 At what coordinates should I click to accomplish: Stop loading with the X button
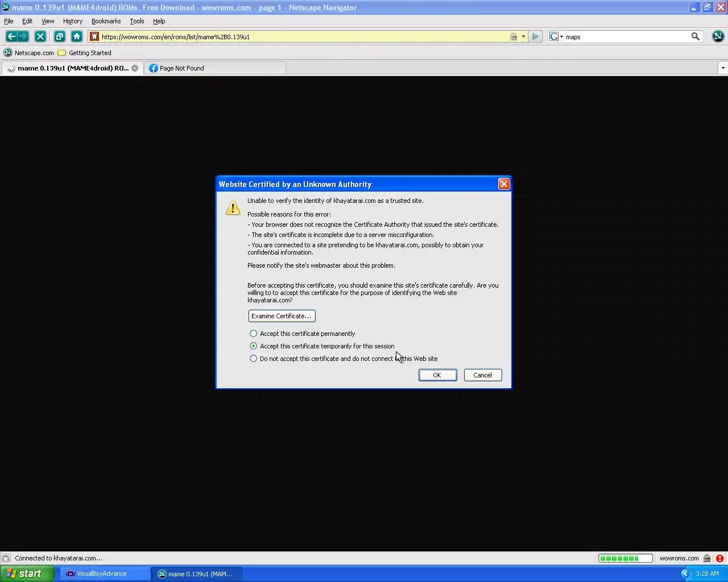coord(40,36)
